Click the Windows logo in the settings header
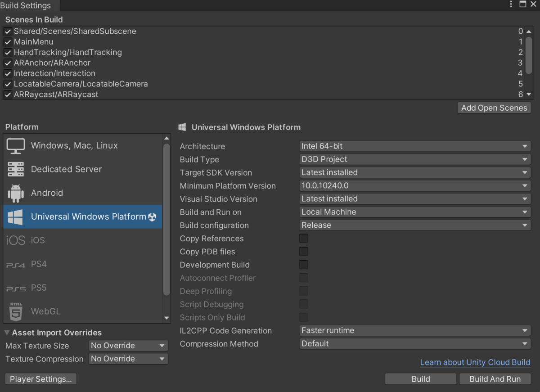The height and width of the screenshot is (392, 540). pos(182,127)
